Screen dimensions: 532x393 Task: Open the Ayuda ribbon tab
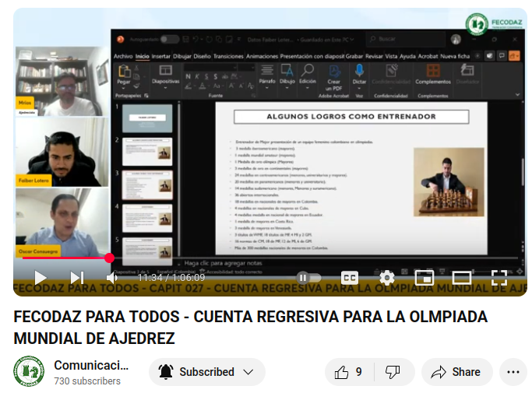[x=407, y=56]
